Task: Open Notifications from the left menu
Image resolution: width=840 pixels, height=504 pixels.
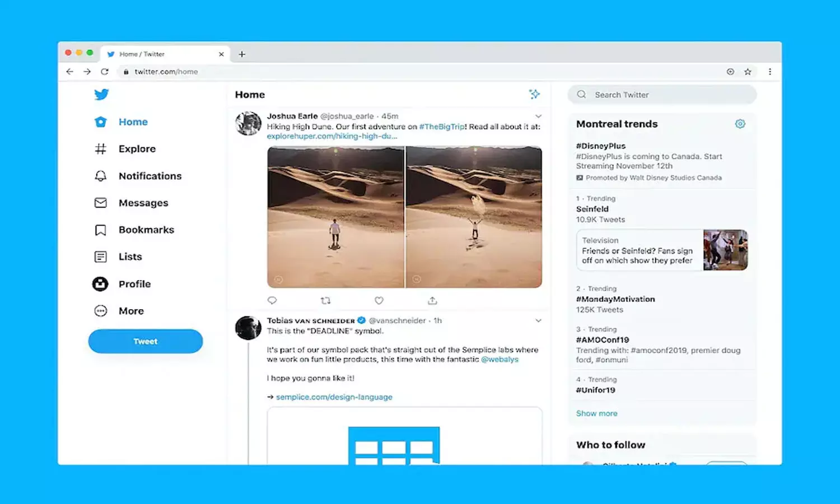Action: point(150,176)
